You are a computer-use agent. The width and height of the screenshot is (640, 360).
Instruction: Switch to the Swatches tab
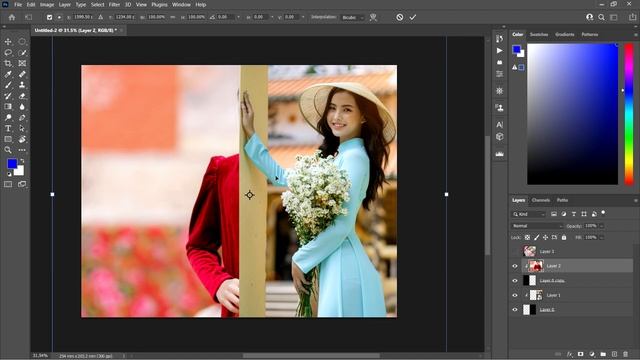539,34
